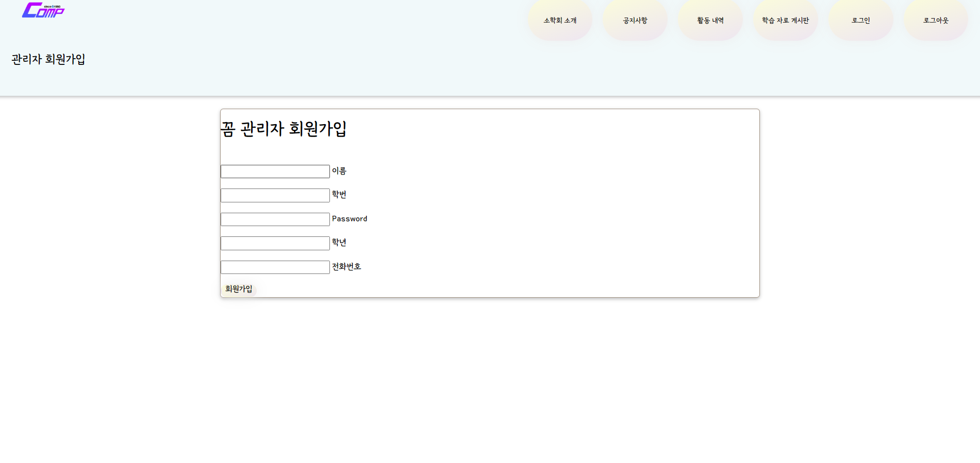Click the 관리자 회원가입 page title
The height and width of the screenshot is (463, 980).
48,59
